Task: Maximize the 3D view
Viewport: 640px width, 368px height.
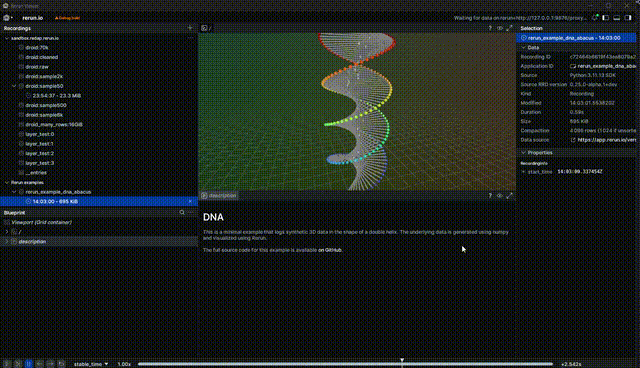Action: 509,28
